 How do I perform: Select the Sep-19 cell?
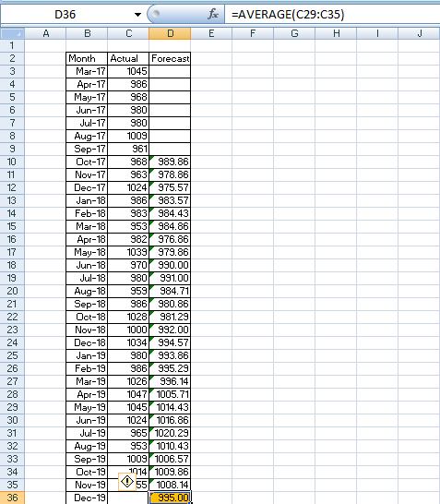point(87,459)
